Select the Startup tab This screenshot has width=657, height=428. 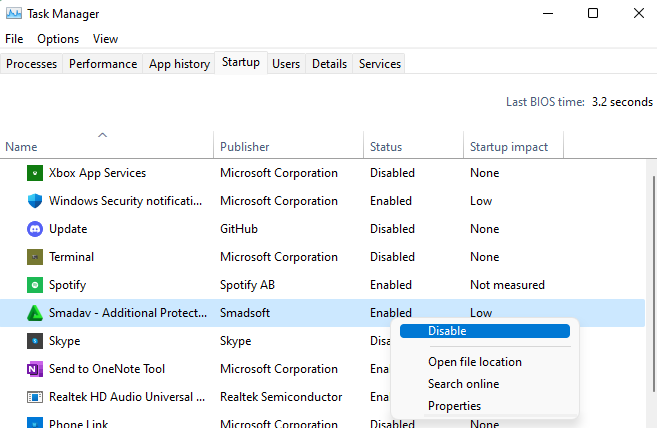click(x=241, y=62)
